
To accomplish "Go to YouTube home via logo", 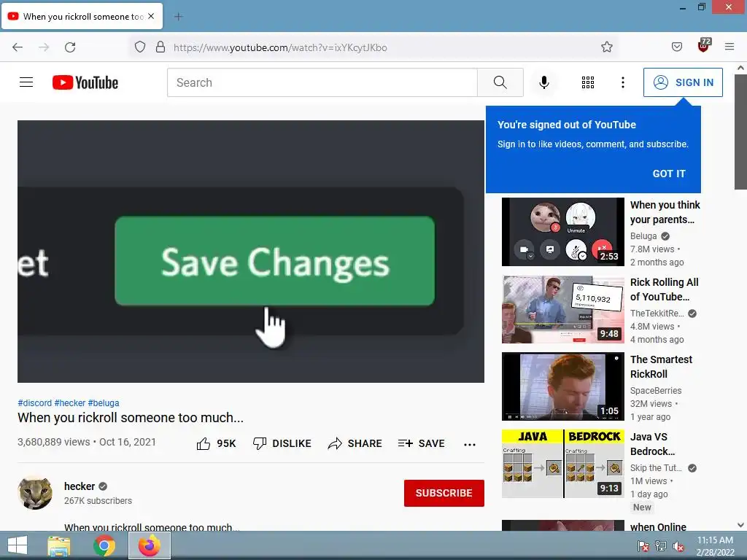I will [x=85, y=82].
